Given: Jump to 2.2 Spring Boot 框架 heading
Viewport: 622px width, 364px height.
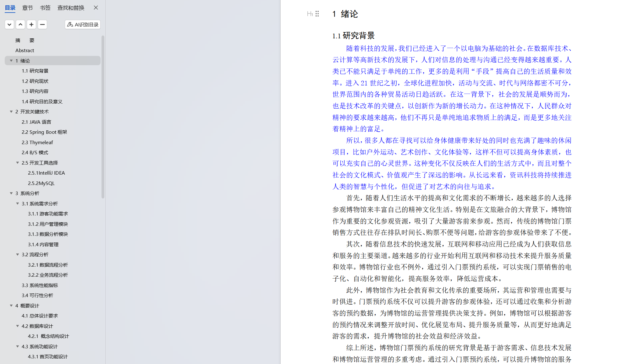Looking at the screenshot, I should point(44,132).
